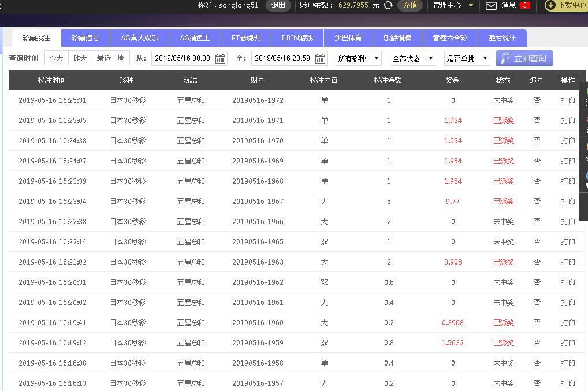Click 打印 for period 20190516-1958

click(x=568, y=364)
